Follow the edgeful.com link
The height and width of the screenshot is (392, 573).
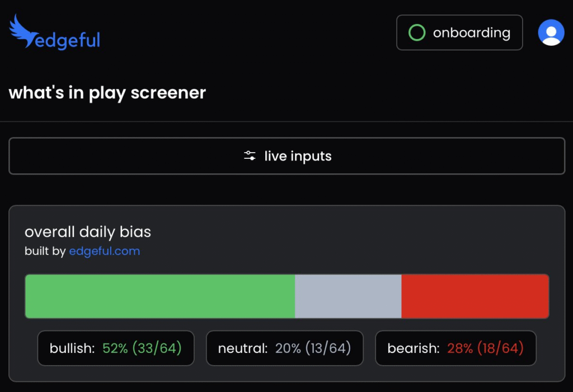pos(104,251)
